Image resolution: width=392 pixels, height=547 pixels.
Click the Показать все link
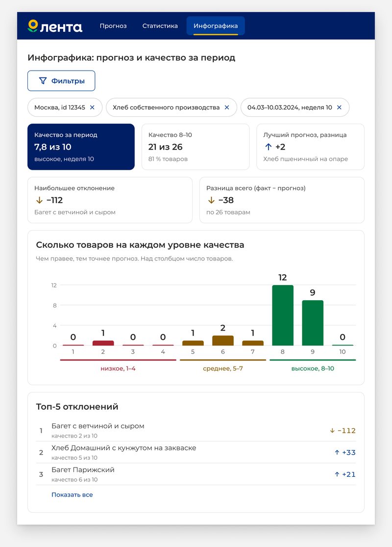coord(72,495)
